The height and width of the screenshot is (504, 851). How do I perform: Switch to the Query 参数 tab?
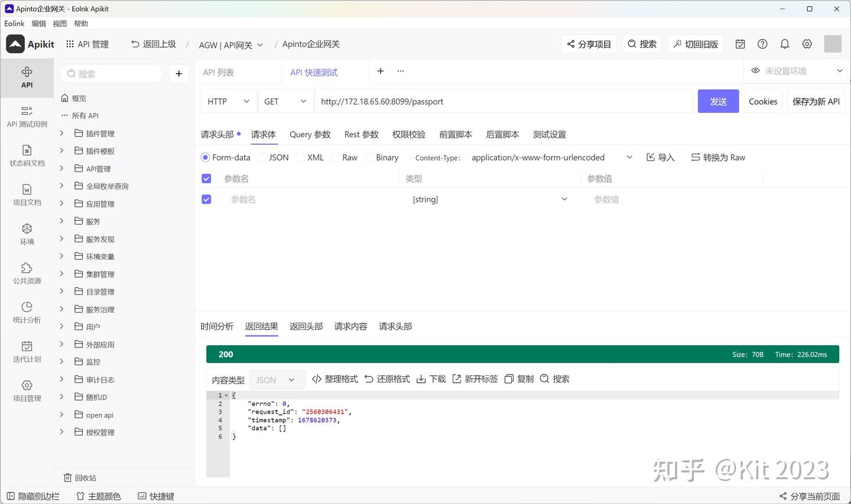click(310, 135)
